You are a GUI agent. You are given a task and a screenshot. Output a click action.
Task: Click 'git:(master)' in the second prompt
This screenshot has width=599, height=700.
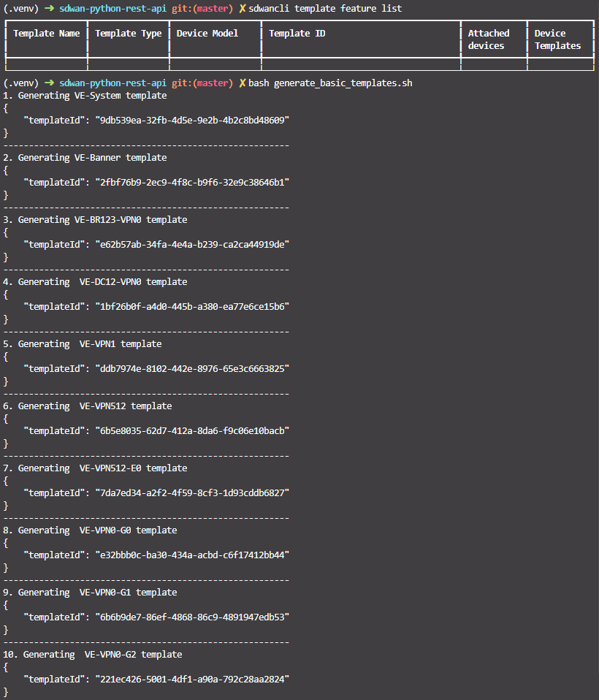[x=202, y=83]
